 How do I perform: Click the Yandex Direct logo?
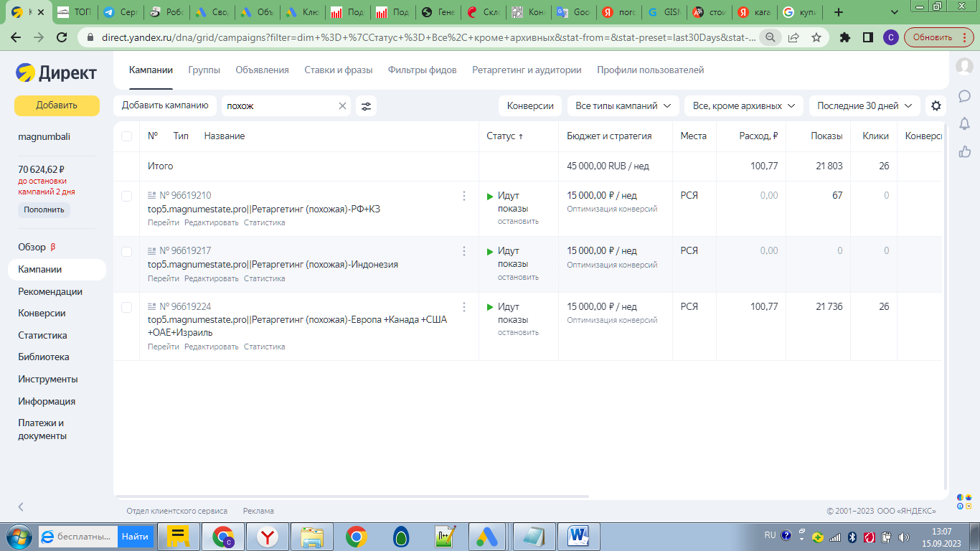click(x=56, y=72)
